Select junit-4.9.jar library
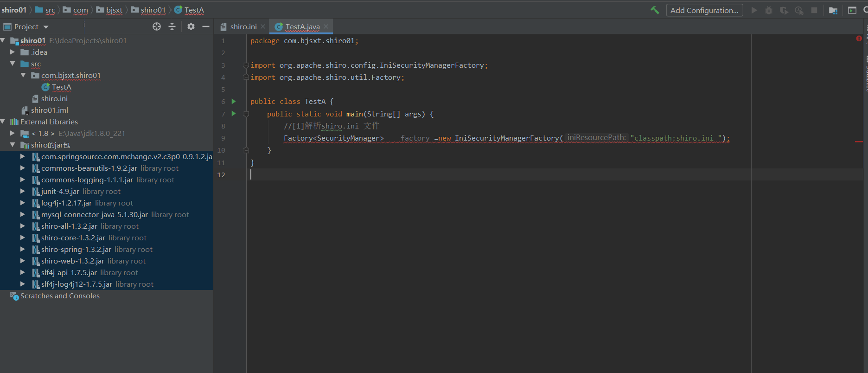This screenshot has height=373, width=868. [60, 192]
